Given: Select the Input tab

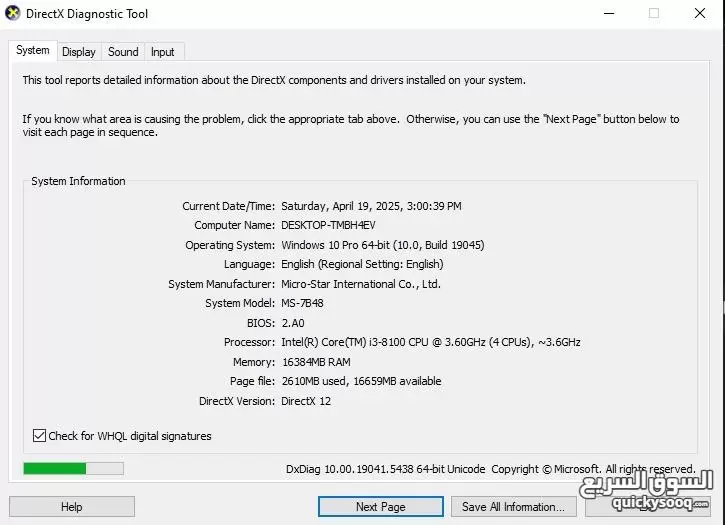Looking at the screenshot, I should pos(163,52).
